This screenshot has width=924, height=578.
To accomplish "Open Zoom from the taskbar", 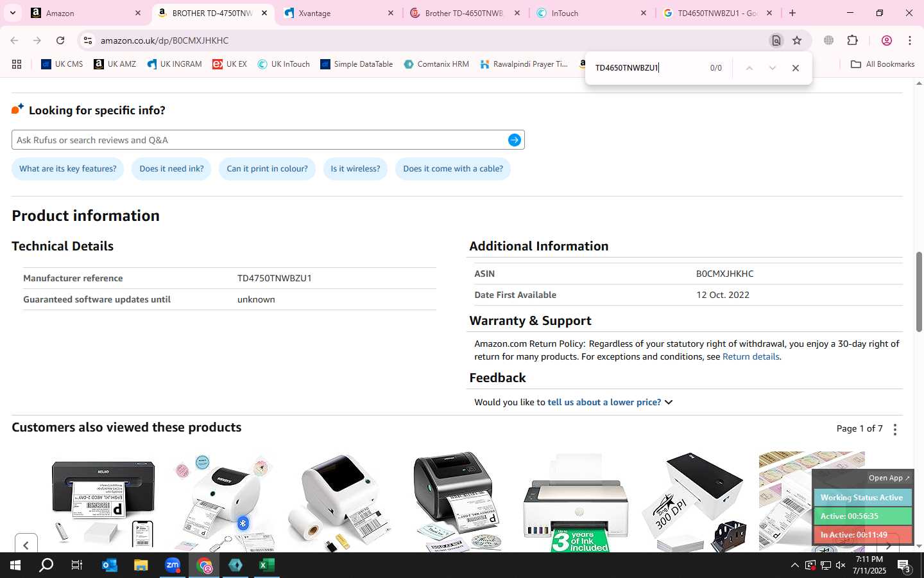I will click(173, 565).
